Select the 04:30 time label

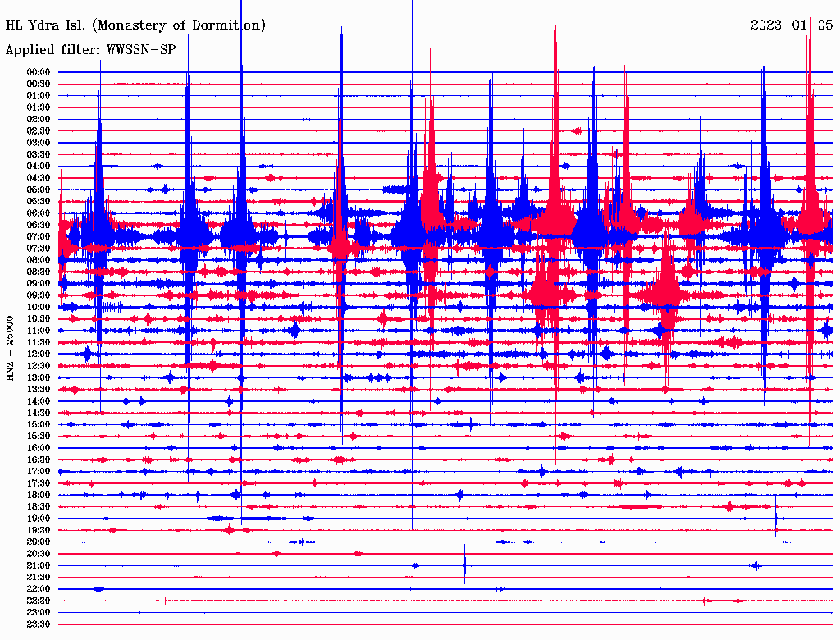coord(39,178)
